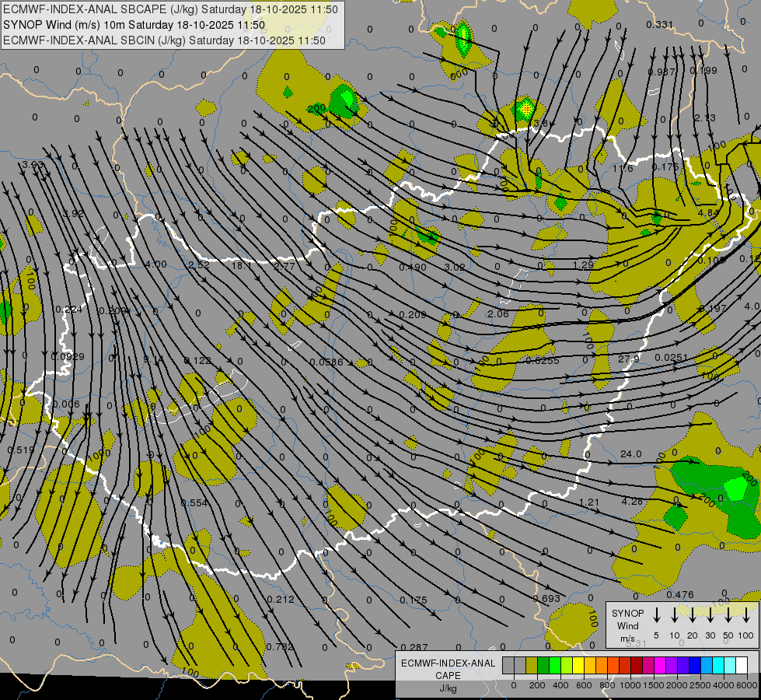Click the 0.122 value on the map
Image resolution: width=761 pixels, height=700 pixels.
[x=197, y=360]
